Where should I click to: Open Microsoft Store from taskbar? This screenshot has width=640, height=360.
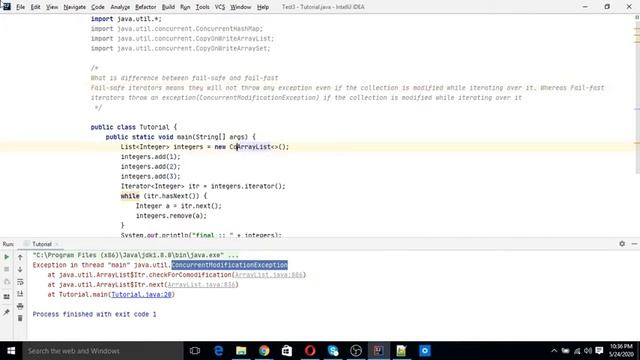pos(287,351)
